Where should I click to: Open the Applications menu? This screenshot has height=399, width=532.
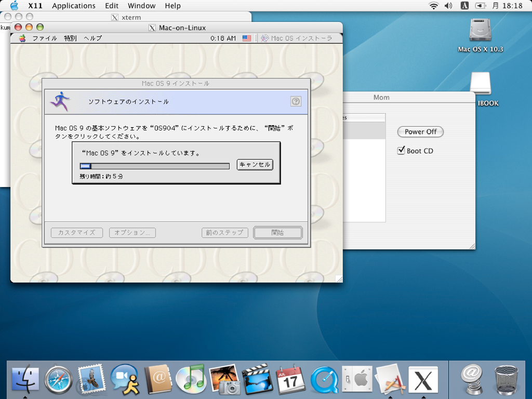[74, 5]
